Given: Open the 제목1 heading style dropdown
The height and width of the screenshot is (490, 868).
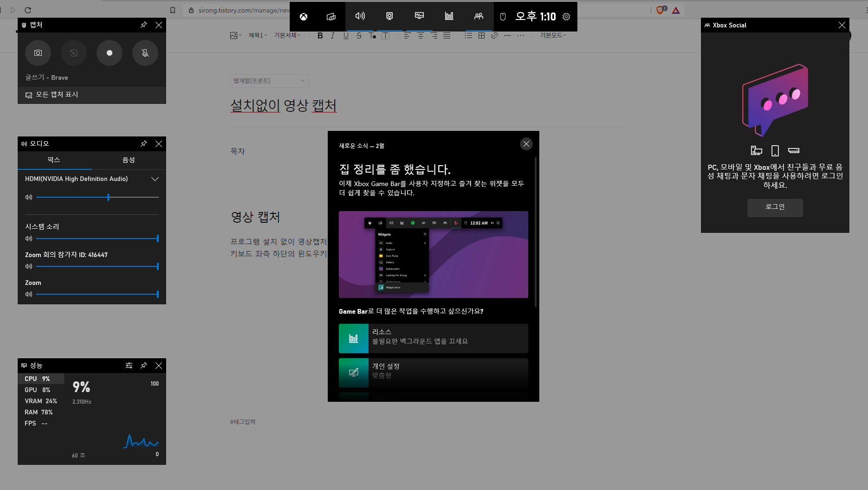Looking at the screenshot, I should [258, 36].
